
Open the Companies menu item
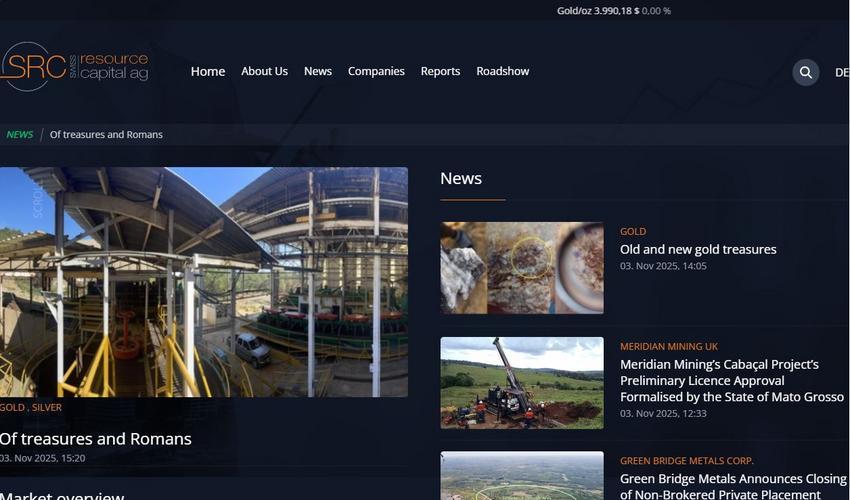(376, 71)
